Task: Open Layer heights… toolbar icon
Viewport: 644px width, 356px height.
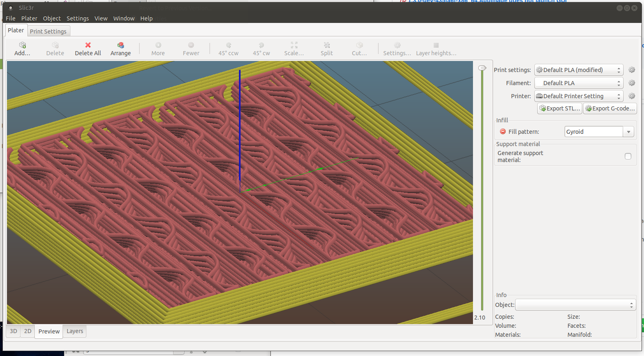Action: click(x=436, y=45)
